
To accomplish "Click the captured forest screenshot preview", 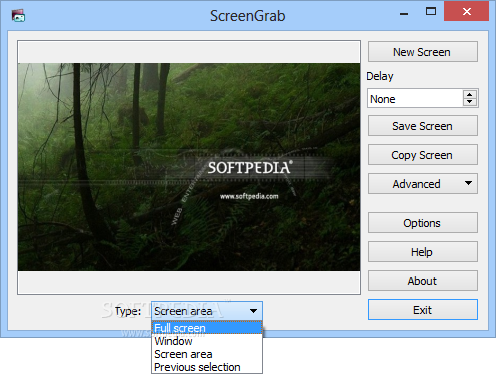I will tap(189, 167).
